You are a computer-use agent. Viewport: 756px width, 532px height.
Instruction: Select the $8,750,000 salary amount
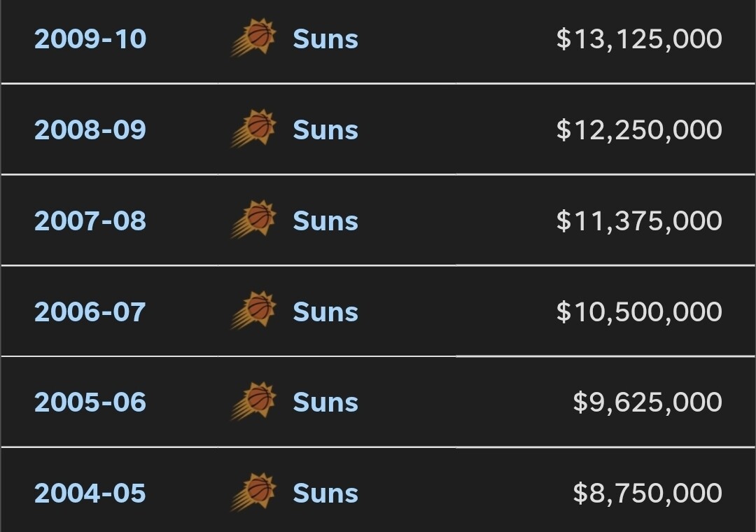coord(647,493)
